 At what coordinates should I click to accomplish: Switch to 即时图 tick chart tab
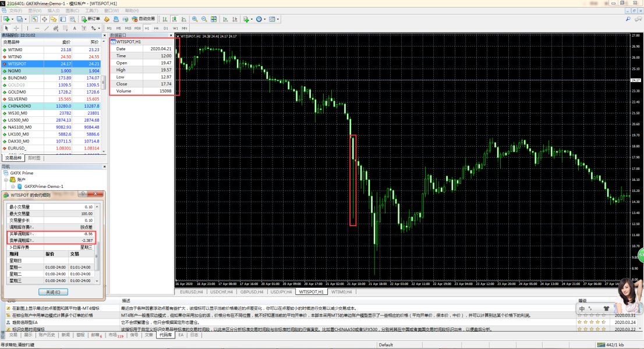tap(34, 158)
